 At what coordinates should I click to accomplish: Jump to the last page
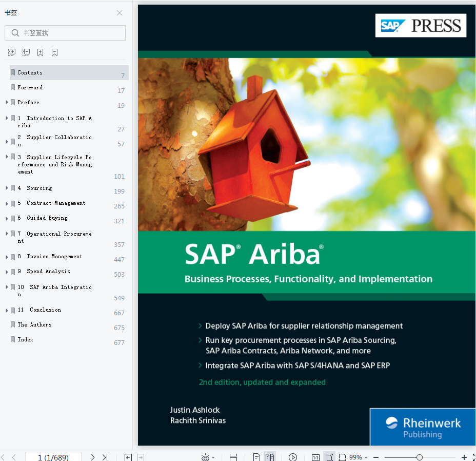[x=105, y=457]
